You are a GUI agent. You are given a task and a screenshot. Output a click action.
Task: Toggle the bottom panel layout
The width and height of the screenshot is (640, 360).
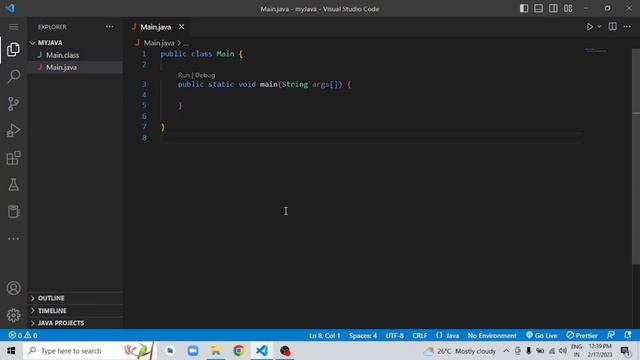539,9
